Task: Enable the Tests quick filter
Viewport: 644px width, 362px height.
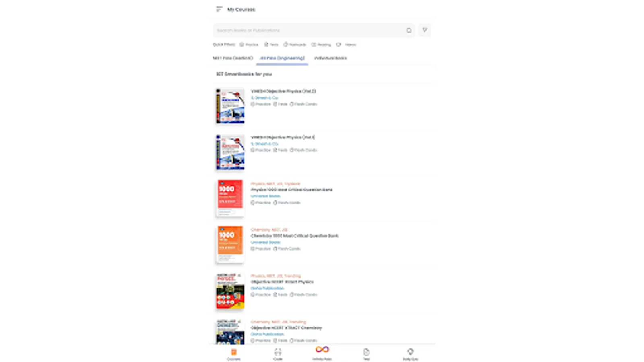Action: [272, 45]
